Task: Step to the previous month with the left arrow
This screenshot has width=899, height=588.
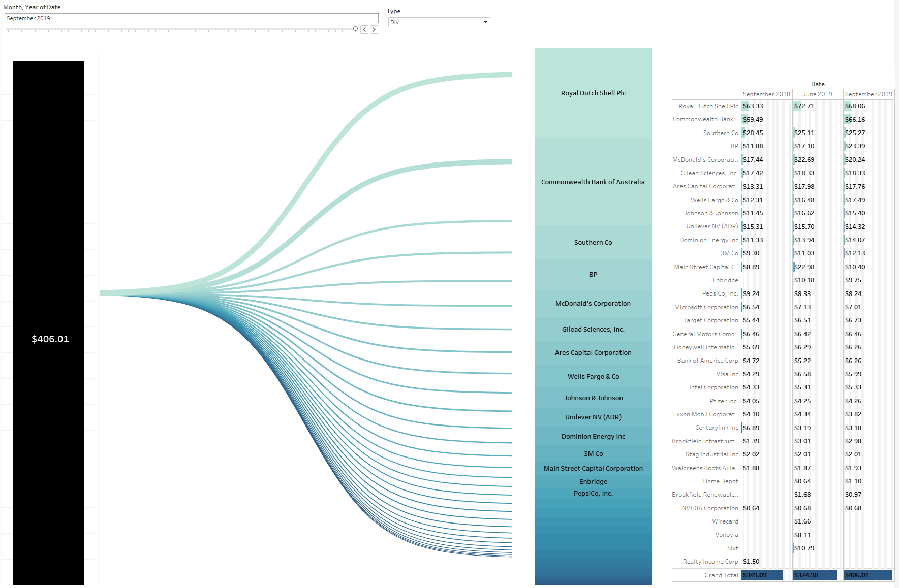Action: (364, 29)
